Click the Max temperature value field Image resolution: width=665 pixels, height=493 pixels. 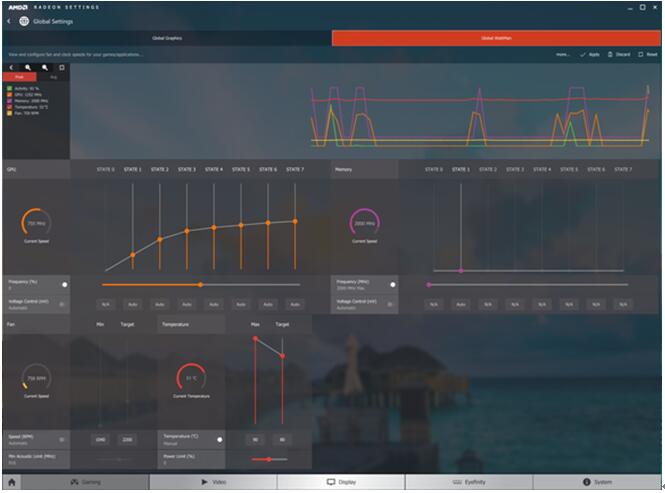click(x=255, y=440)
